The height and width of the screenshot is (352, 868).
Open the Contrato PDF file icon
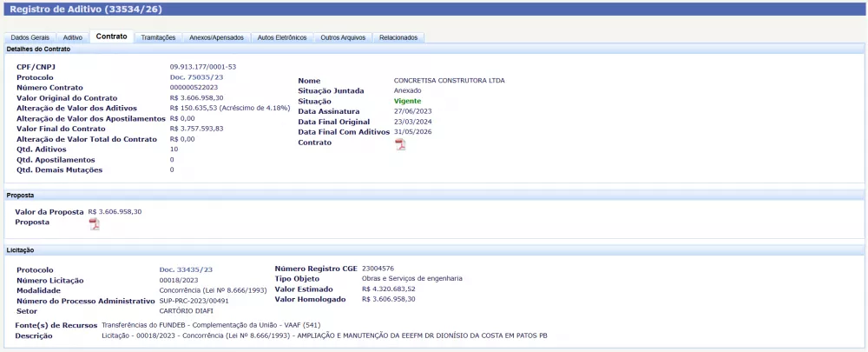(x=400, y=144)
